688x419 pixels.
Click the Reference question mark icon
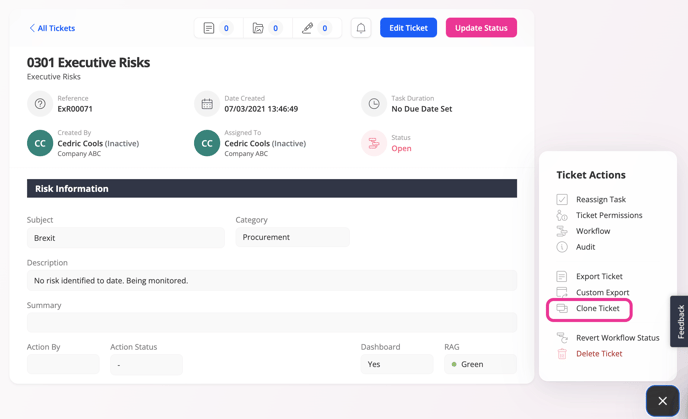point(40,104)
